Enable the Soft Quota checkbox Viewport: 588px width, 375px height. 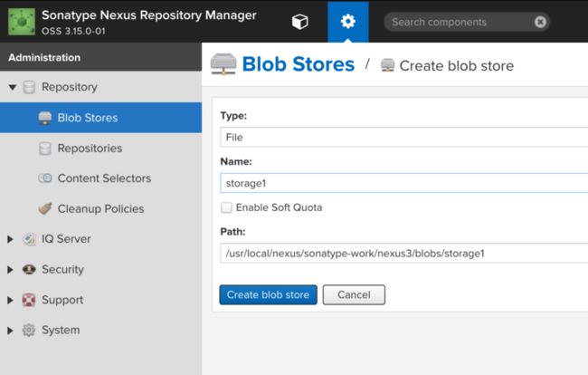pyautogui.click(x=226, y=207)
